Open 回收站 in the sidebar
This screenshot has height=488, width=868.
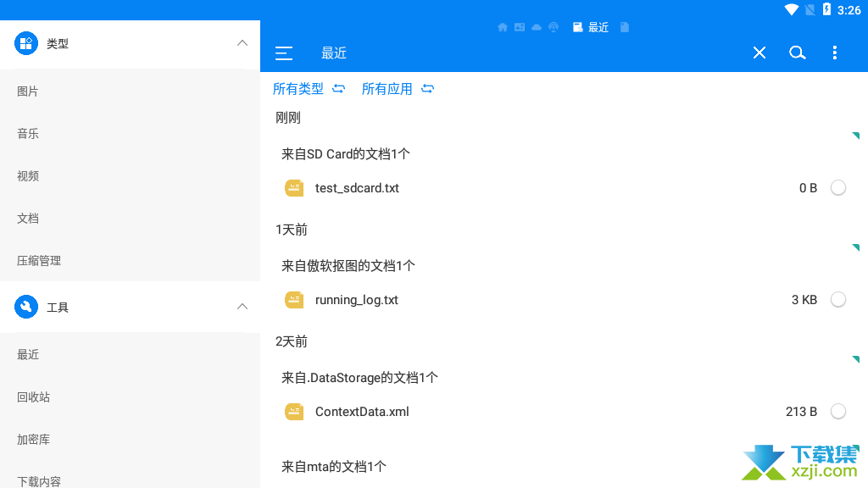click(x=34, y=397)
